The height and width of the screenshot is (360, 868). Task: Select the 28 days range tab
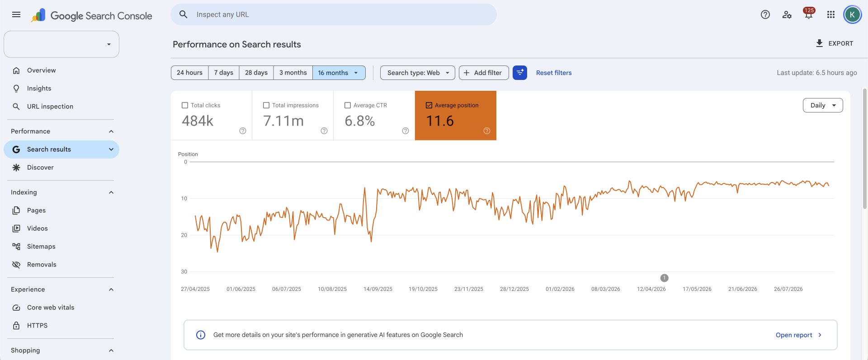[256, 73]
